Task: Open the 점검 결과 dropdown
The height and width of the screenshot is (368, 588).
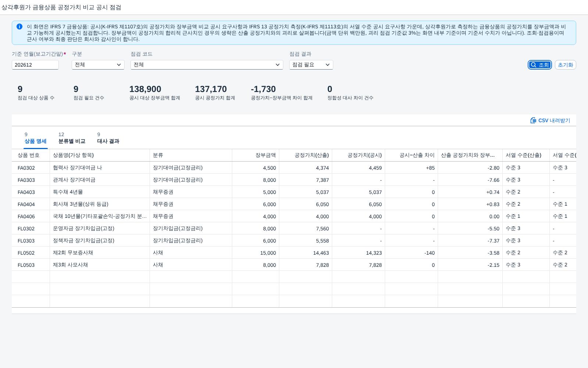Action: (x=311, y=65)
